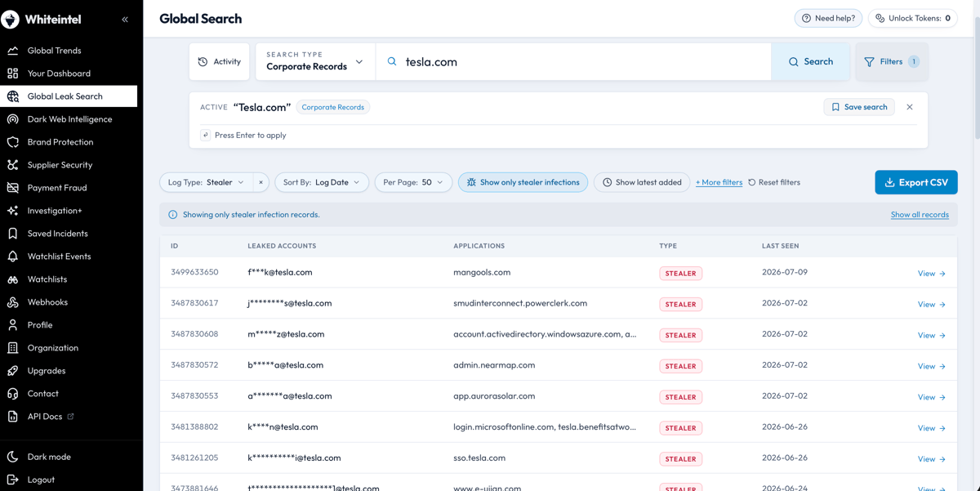Click the Contact headset icon

click(13, 394)
